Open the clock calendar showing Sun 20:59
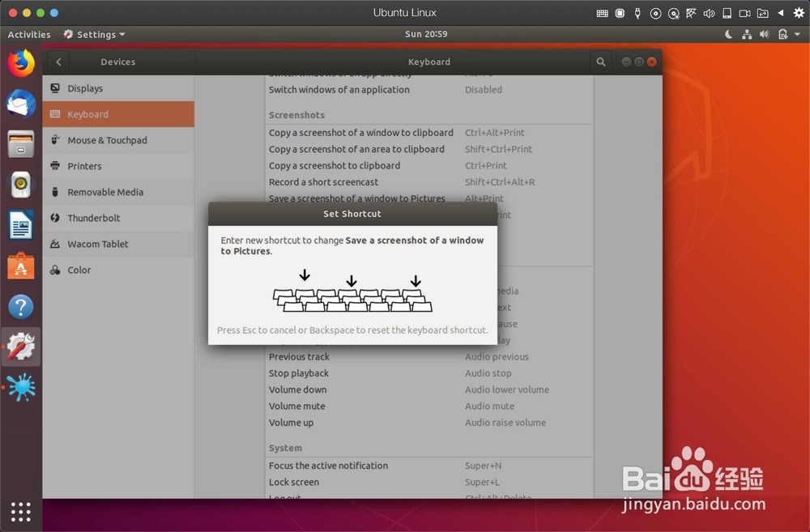810x532 pixels. pyautogui.click(x=426, y=34)
